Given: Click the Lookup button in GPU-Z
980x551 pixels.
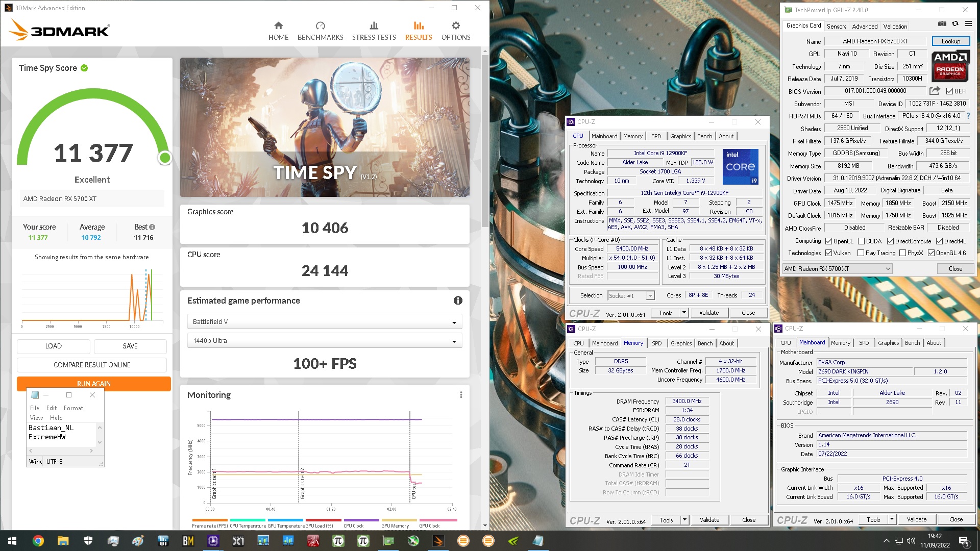Looking at the screenshot, I should (950, 41).
